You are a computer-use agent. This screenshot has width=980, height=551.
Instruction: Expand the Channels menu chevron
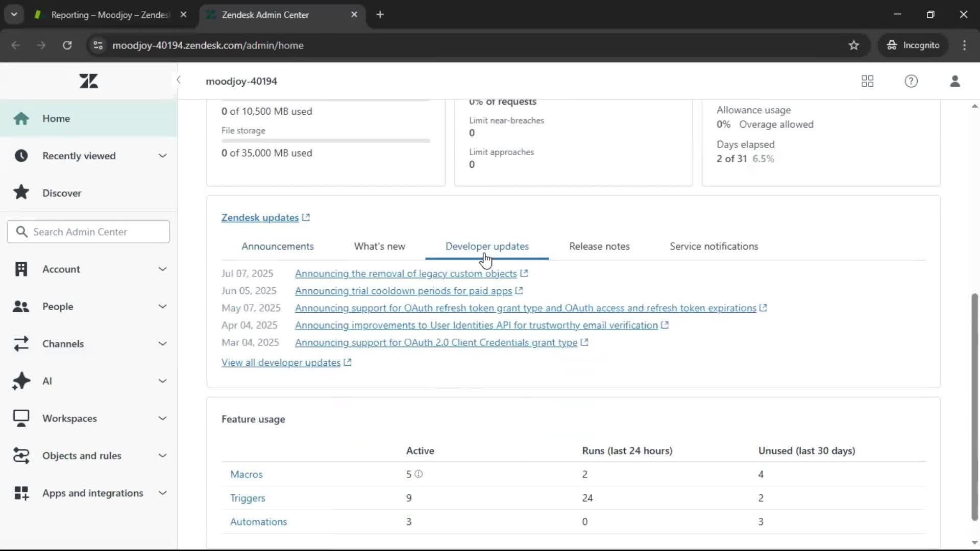(162, 343)
